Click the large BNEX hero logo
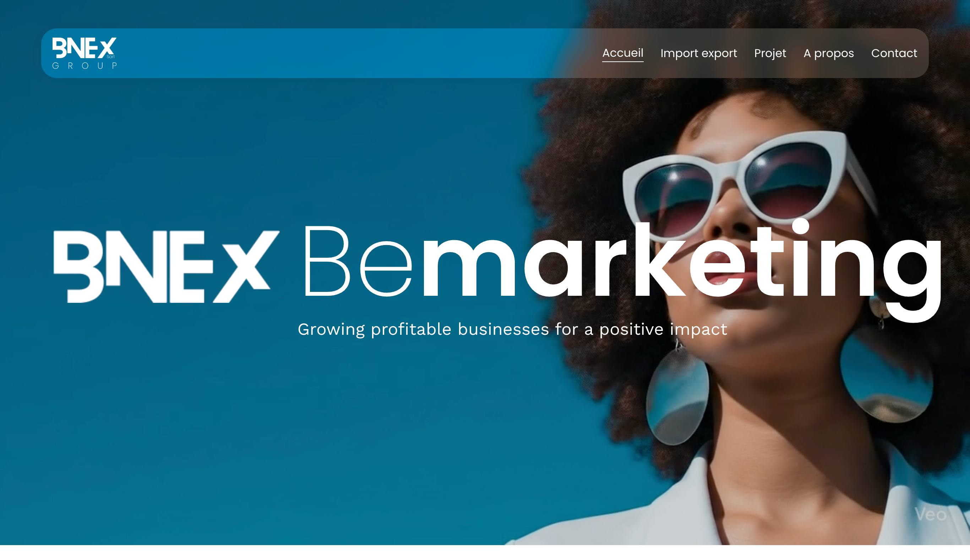This screenshot has height=560, width=970. coord(166,267)
